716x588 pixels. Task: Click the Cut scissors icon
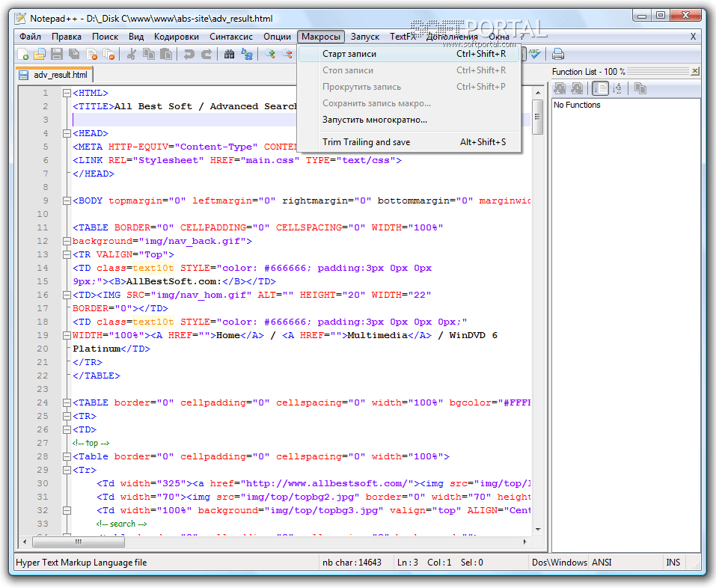[132, 54]
